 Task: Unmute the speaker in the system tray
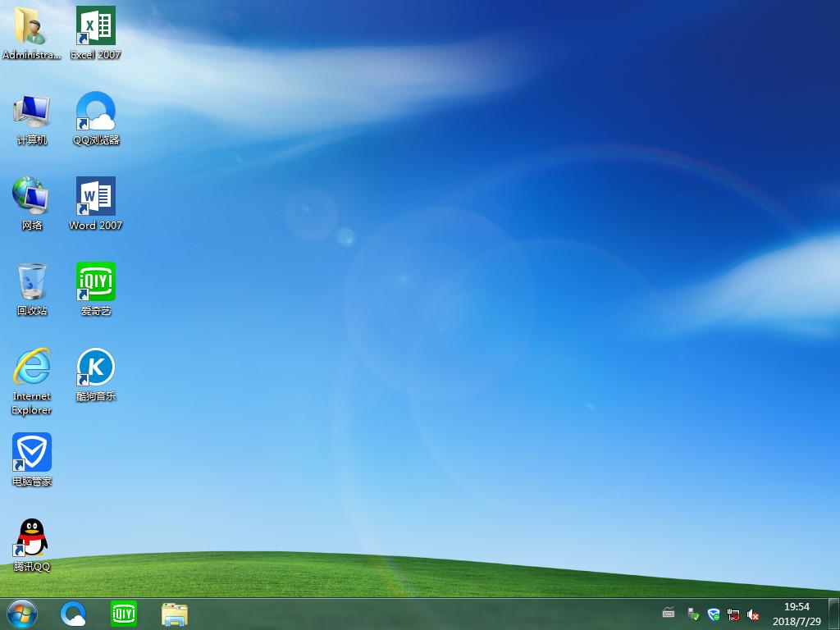click(x=753, y=614)
